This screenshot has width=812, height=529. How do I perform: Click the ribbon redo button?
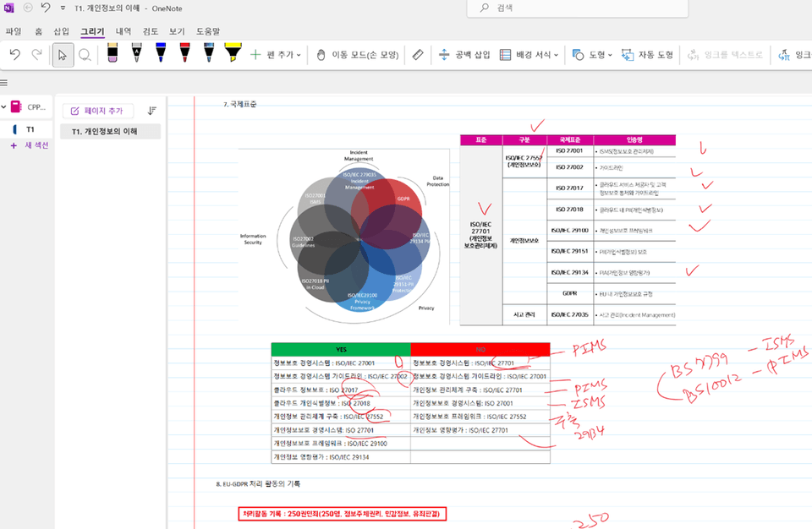point(36,54)
